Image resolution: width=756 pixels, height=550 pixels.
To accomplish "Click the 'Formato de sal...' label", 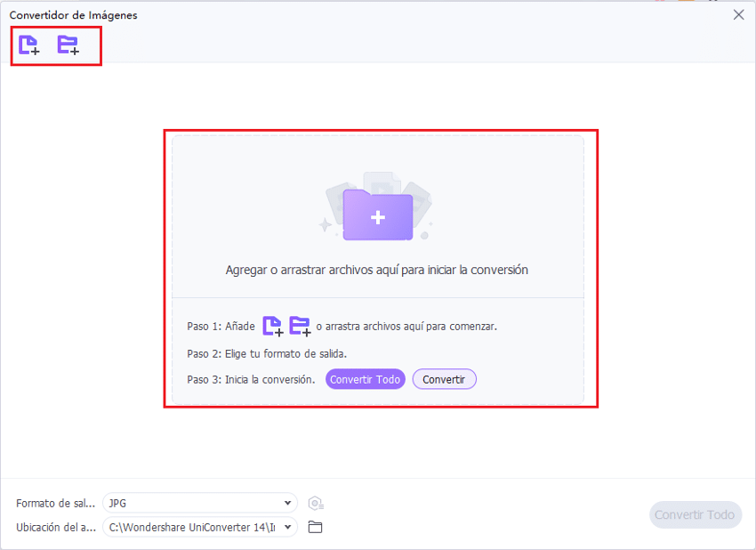I will tap(55, 504).
